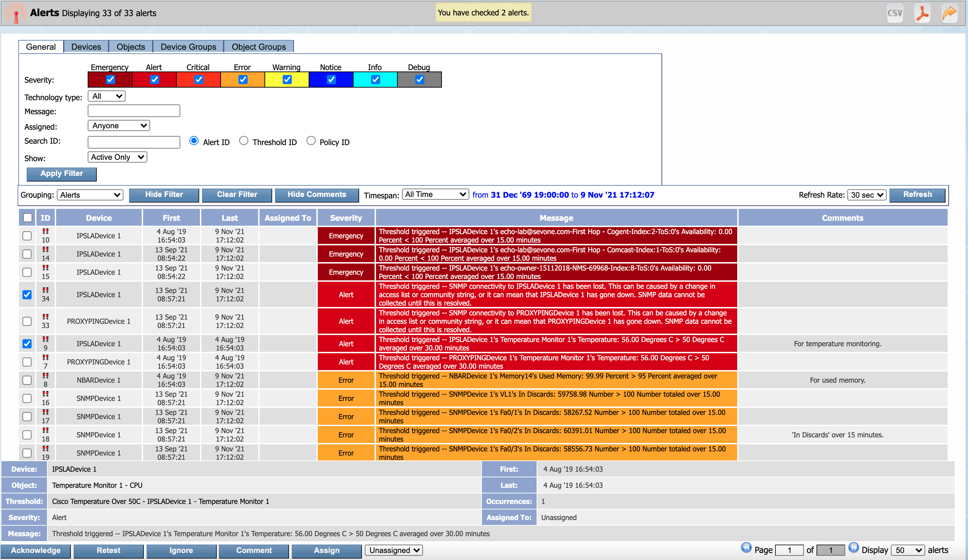Toggle the Warning severity checkbox
Image resolution: width=968 pixels, height=560 pixels.
286,79
